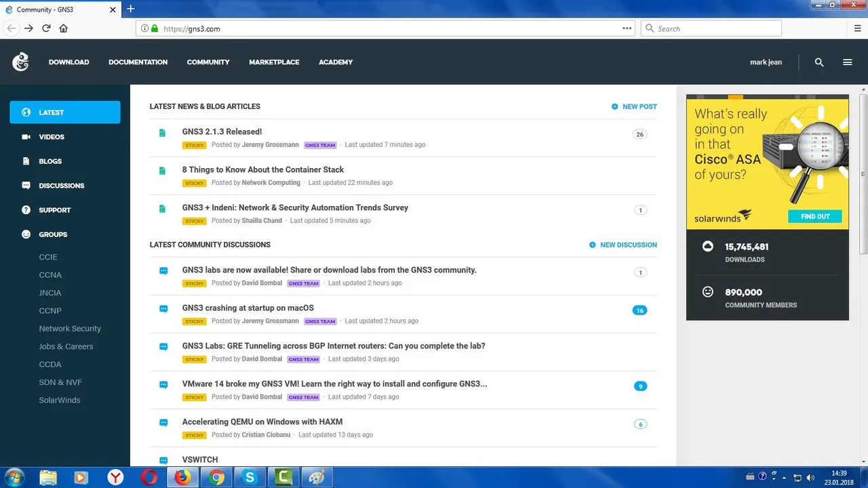Screen dimensions: 868x488
Task: Select LATEST in the sidebar
Action: pos(65,113)
